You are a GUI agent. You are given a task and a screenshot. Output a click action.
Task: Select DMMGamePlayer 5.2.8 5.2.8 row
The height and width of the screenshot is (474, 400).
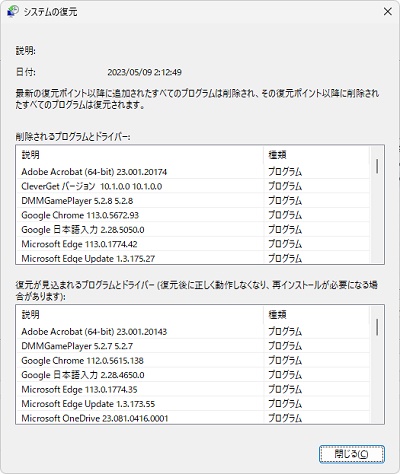pyautogui.click(x=193, y=201)
